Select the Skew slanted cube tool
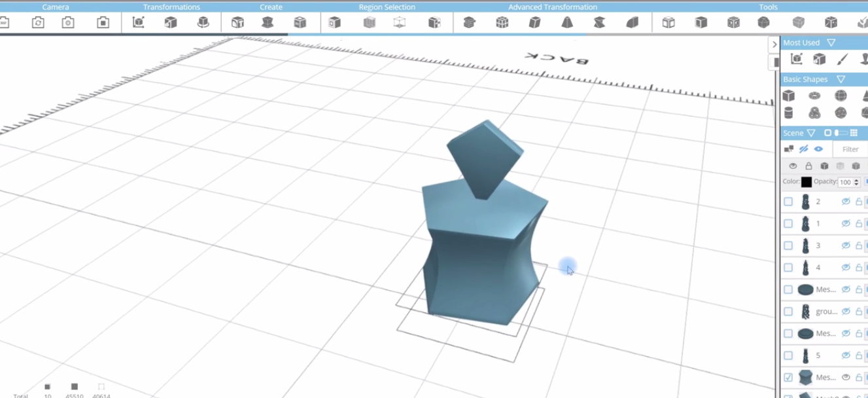The width and height of the screenshot is (868, 398). pyautogui.click(x=534, y=23)
